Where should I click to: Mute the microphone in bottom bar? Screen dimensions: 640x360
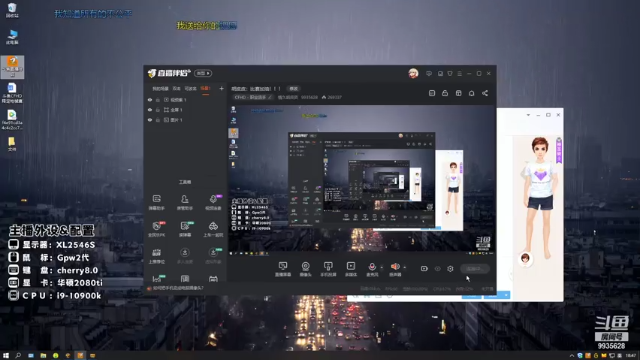pyautogui.click(x=372, y=267)
